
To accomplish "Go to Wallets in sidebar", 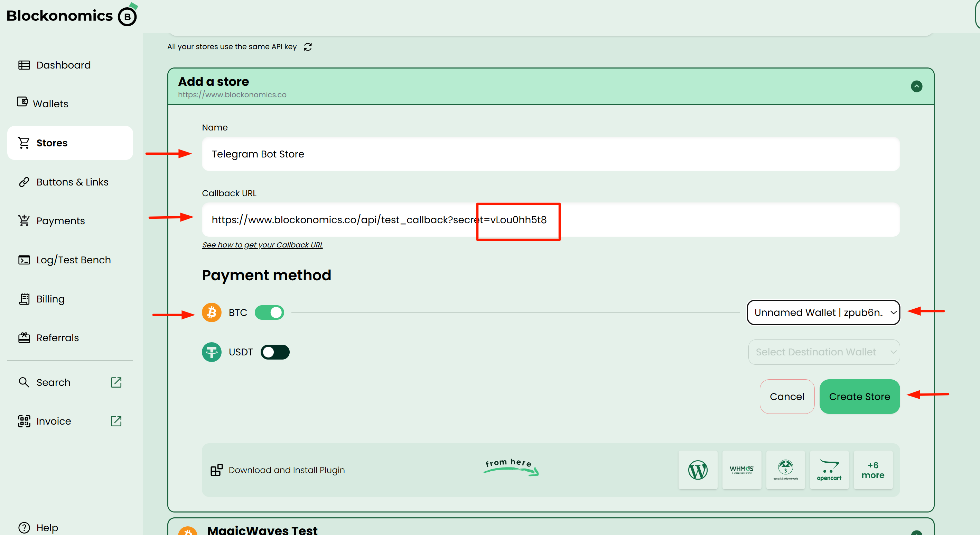I will point(50,103).
